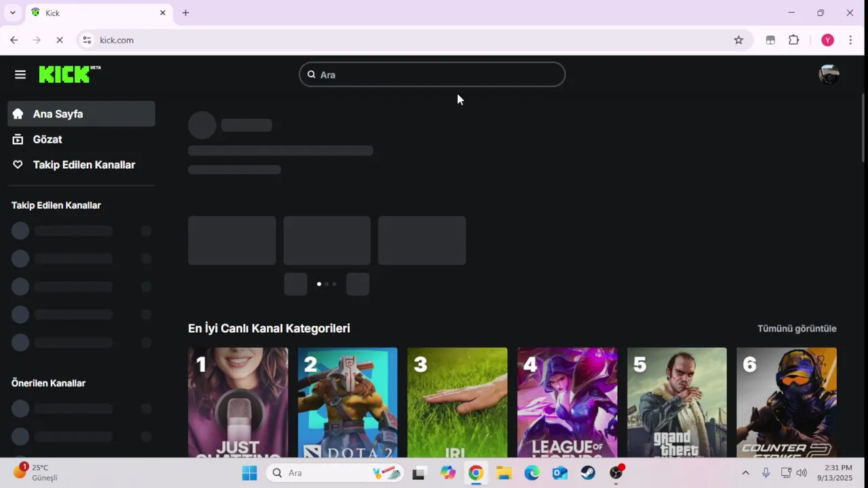Open Outlook from taskbar
Screen dimensions: 868x488
pyautogui.click(x=560, y=473)
